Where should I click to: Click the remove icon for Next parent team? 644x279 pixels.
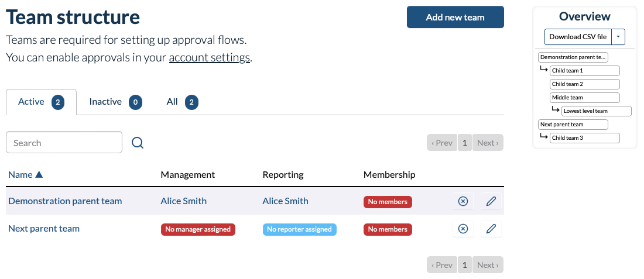tap(463, 229)
